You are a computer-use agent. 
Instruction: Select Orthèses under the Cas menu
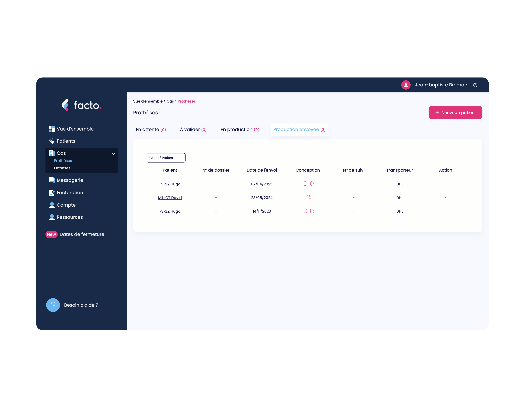[x=62, y=168]
